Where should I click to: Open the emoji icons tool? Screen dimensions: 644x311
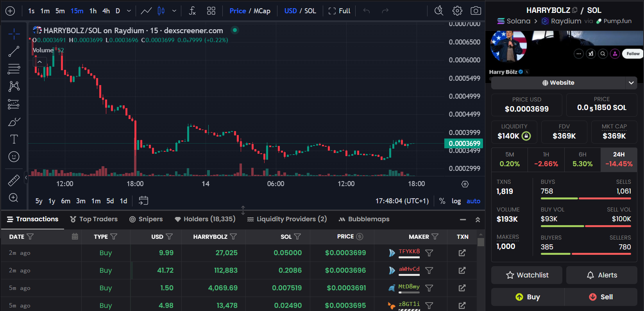tap(14, 157)
